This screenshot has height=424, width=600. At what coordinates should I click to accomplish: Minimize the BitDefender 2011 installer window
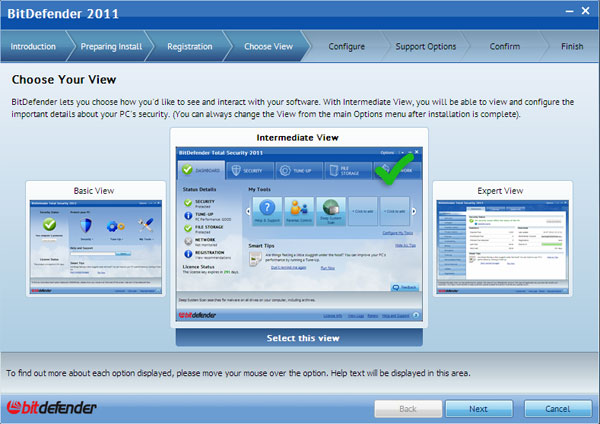tap(569, 11)
